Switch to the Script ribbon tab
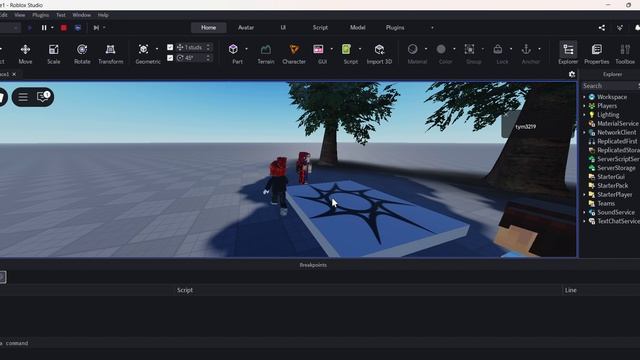 click(320, 28)
